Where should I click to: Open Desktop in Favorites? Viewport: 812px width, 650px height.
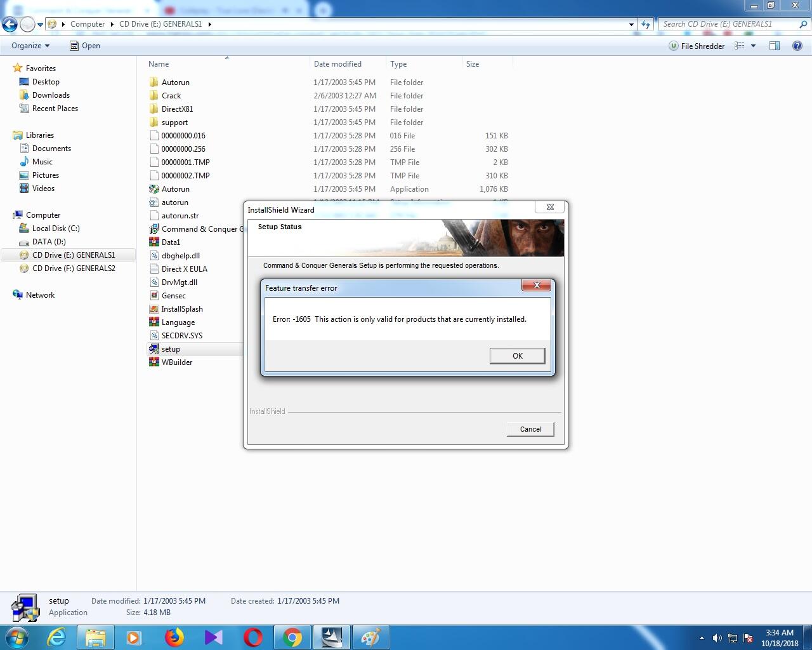pos(46,82)
